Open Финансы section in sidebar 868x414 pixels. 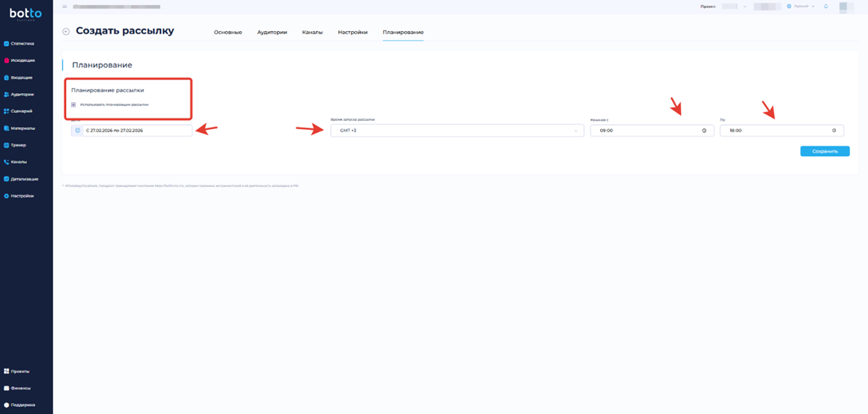pyautogui.click(x=20, y=388)
